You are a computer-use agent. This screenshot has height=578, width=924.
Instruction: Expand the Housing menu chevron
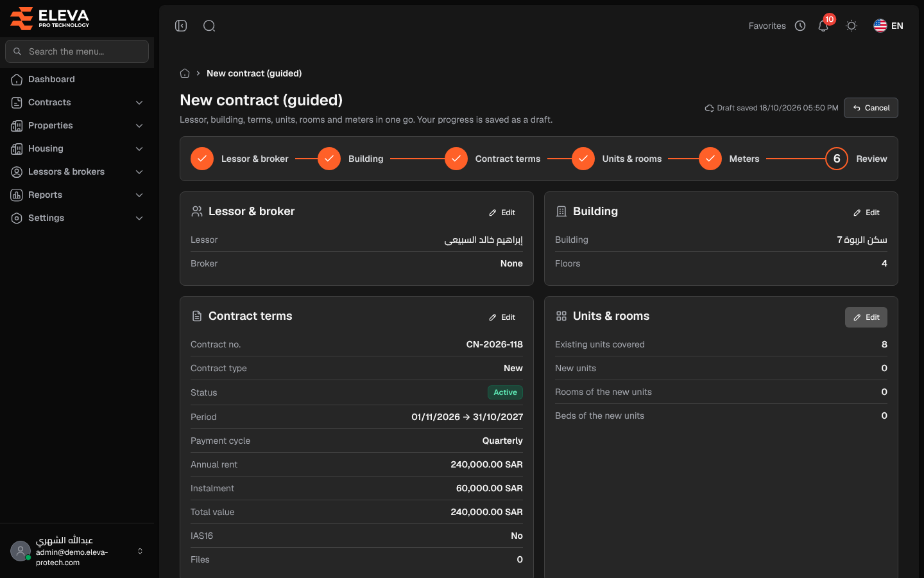click(x=139, y=149)
